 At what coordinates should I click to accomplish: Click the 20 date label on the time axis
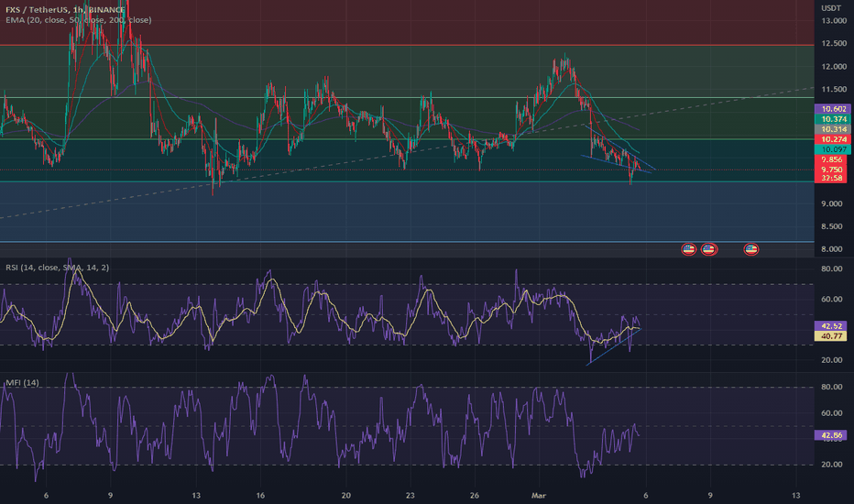(x=345, y=495)
